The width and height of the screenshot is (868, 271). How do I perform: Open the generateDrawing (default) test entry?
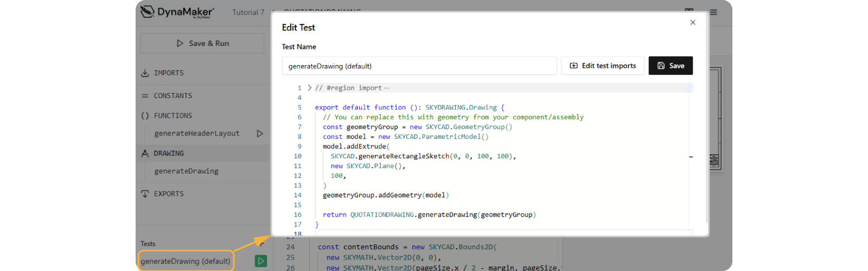click(186, 261)
